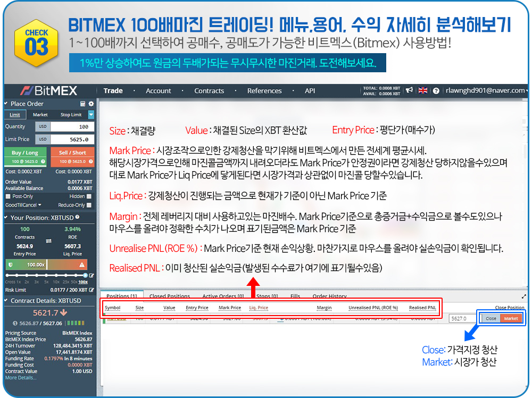Viewport: 532px width, 398px height.
Task: Click the Entry Price column header
Action: click(x=197, y=308)
